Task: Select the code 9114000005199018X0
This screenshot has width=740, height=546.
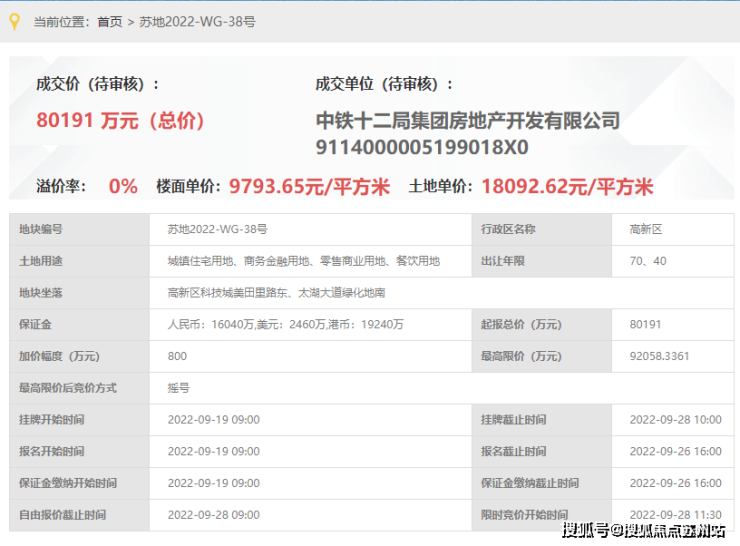Action: [421, 148]
